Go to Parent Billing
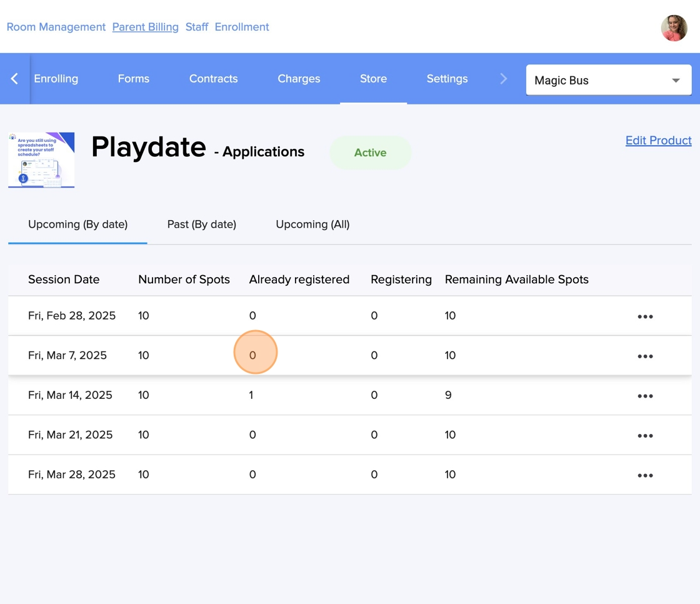 (x=145, y=27)
